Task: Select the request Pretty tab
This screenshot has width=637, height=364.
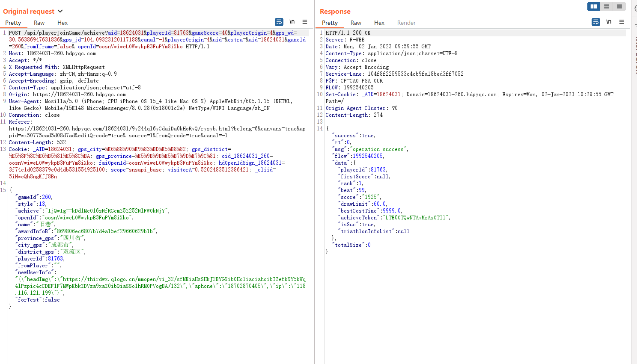Action: point(13,23)
